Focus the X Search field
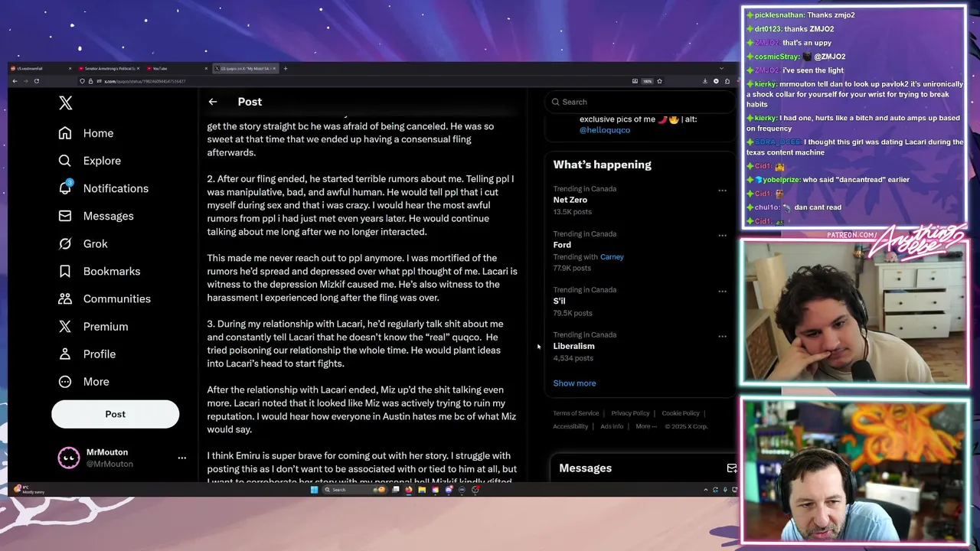 pos(640,102)
